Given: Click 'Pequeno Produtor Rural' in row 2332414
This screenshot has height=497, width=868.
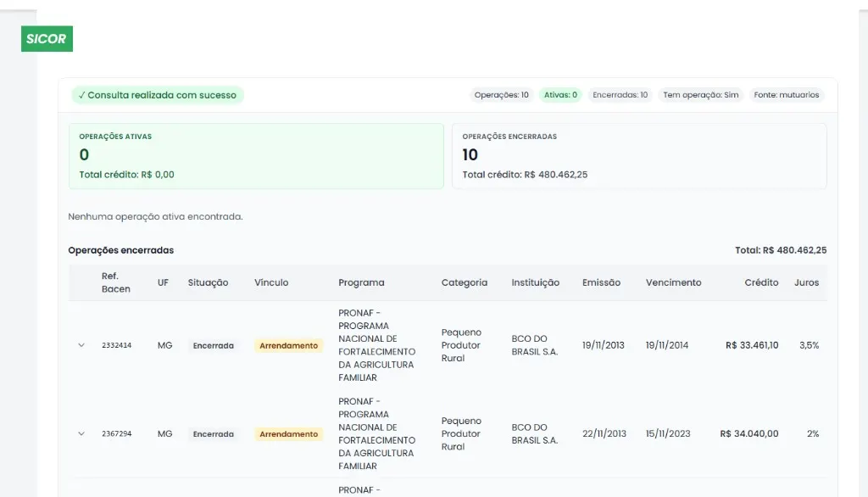Looking at the screenshot, I should 461,345.
